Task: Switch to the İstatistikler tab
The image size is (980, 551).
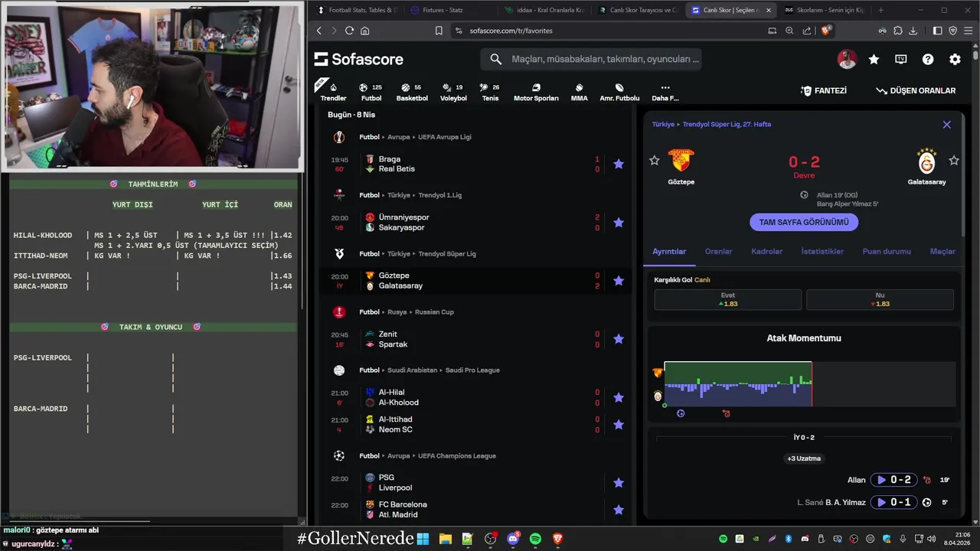Action: click(822, 251)
